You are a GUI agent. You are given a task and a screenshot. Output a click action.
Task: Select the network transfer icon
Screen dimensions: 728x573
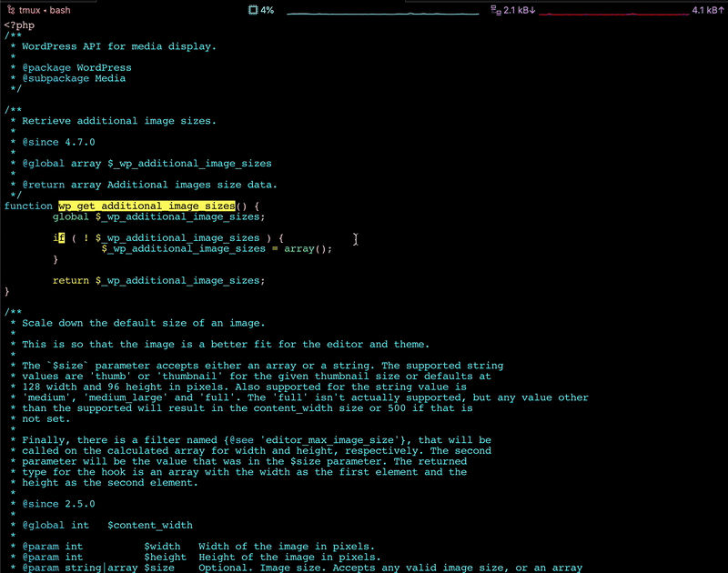tap(495, 10)
